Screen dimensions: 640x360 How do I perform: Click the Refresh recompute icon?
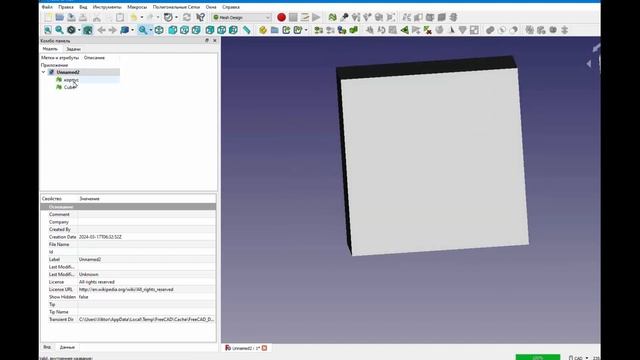(x=187, y=18)
